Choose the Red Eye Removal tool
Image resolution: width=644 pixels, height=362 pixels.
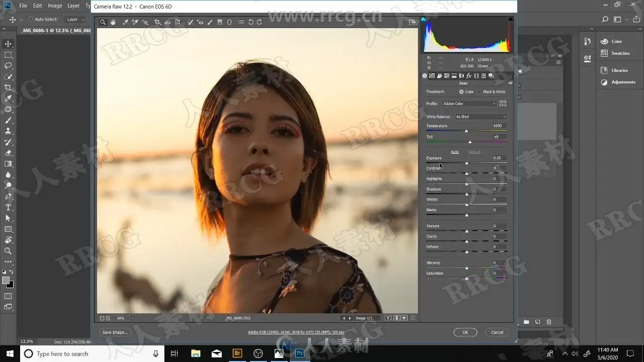tap(200, 22)
